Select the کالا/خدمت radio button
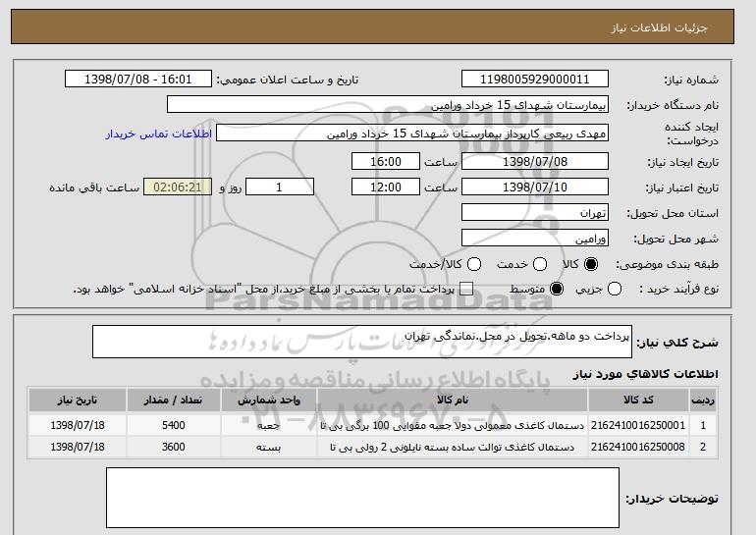The width and height of the screenshot is (756, 535). pyautogui.click(x=474, y=264)
